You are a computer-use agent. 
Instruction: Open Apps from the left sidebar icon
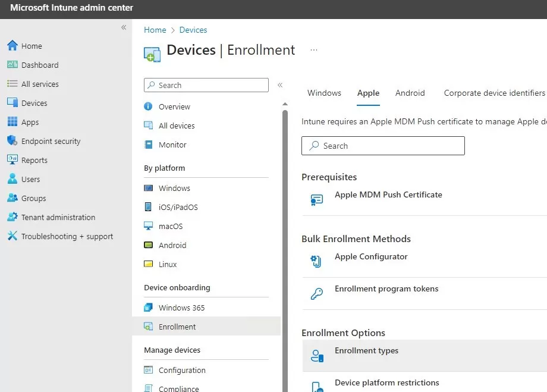pyautogui.click(x=12, y=122)
